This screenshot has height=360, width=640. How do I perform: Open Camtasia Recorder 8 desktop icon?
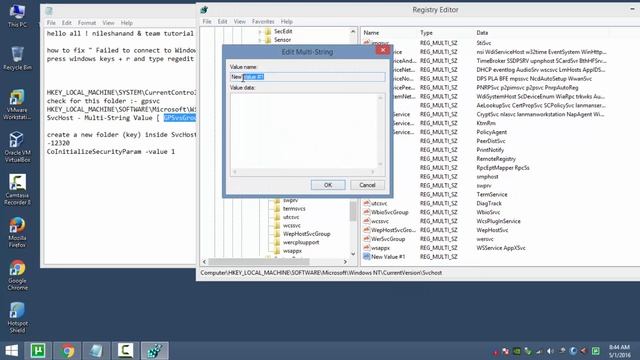click(17, 190)
